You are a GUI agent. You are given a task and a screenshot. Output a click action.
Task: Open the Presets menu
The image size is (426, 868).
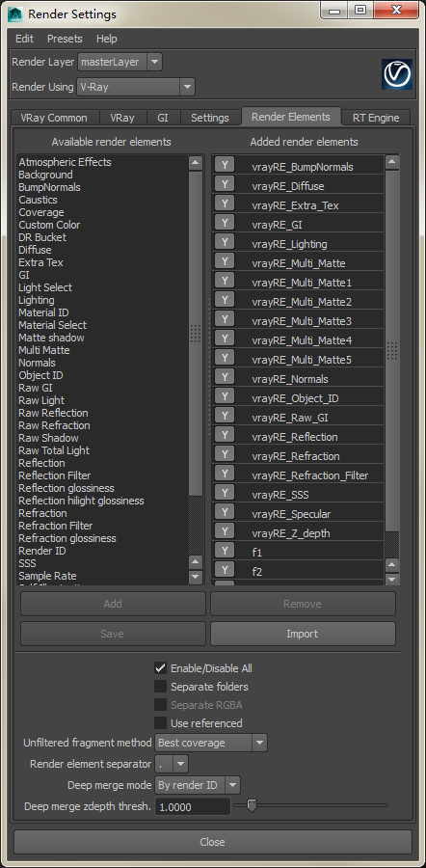pyautogui.click(x=65, y=39)
